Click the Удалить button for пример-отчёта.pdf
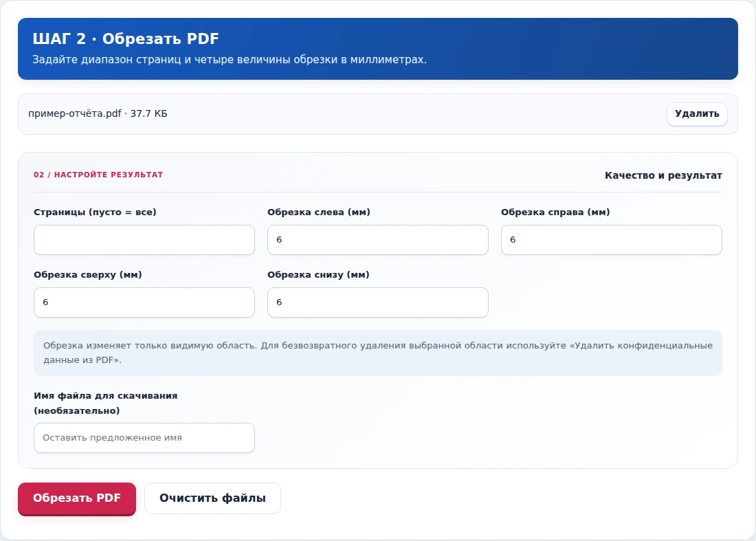The image size is (756, 541). click(697, 114)
